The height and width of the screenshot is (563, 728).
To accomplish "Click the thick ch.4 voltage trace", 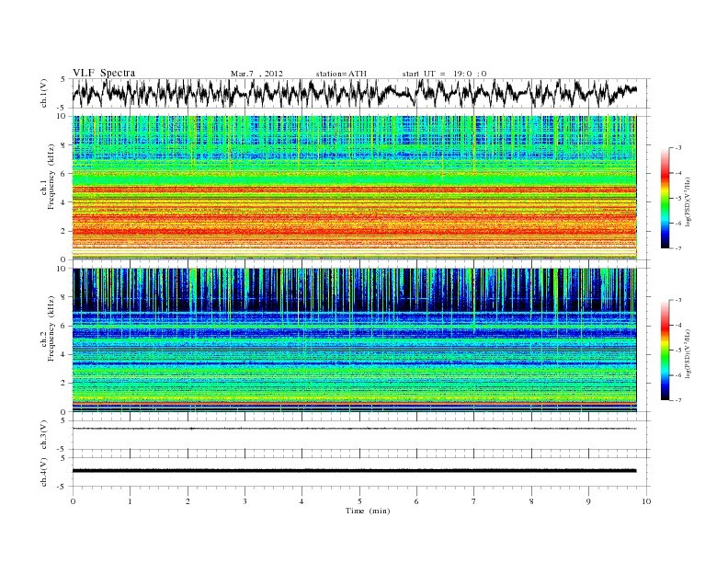I will click(x=354, y=471).
